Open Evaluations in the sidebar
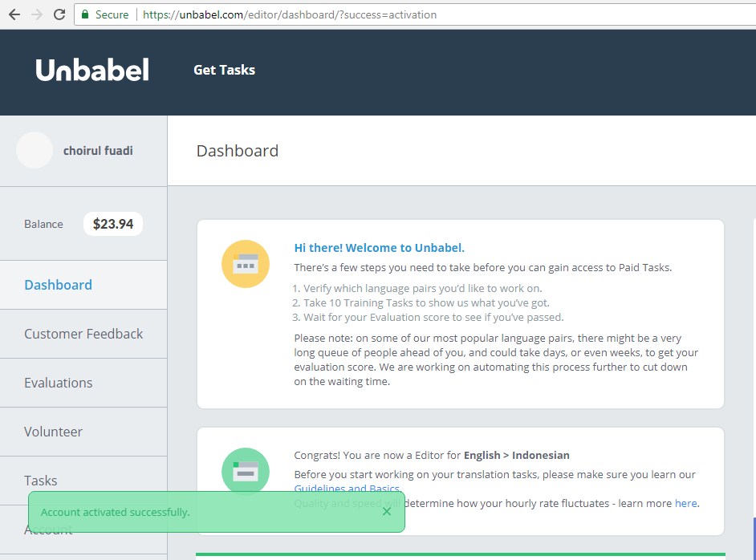Screen dimensions: 756x560 point(83,383)
